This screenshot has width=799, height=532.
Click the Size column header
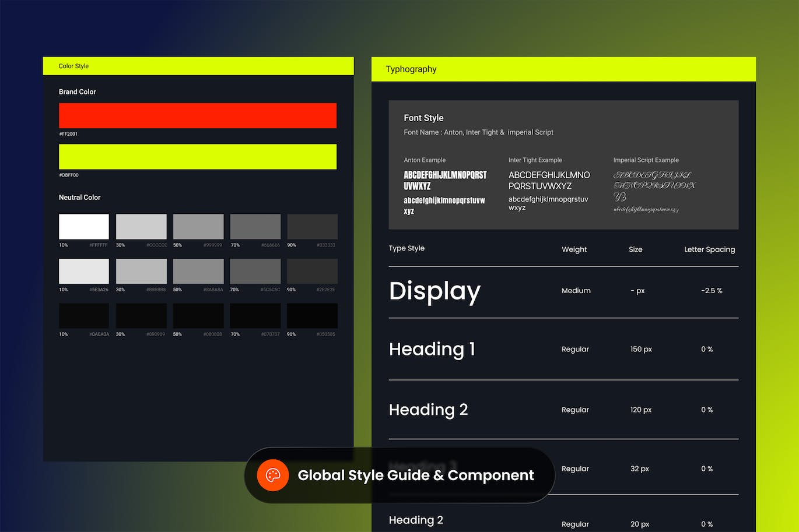[636, 249]
